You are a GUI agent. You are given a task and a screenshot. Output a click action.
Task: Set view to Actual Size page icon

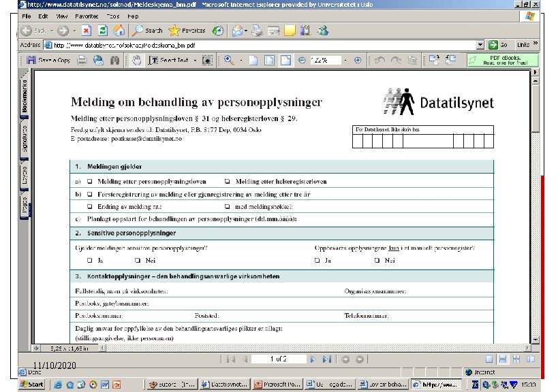253,60
